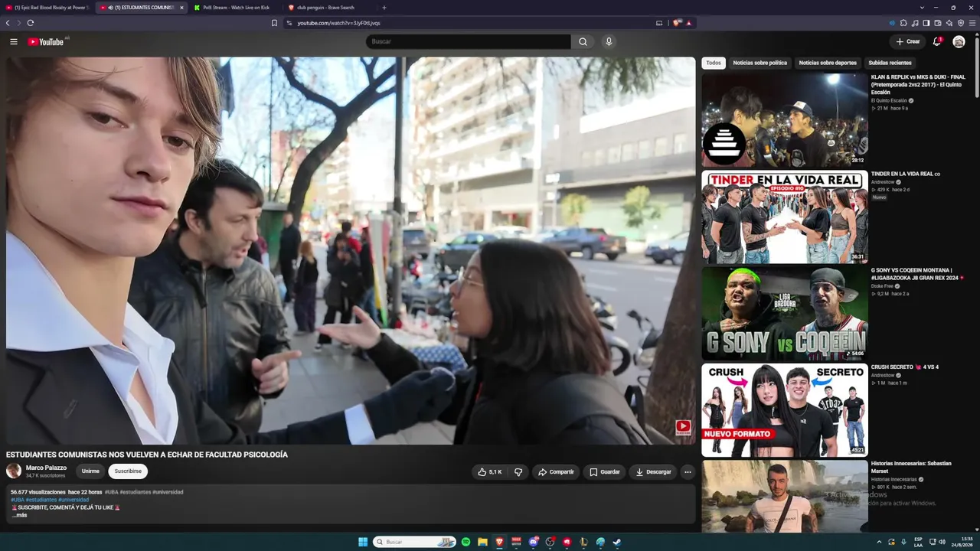
Task: Expand the video description with '...más'
Action: (x=19, y=515)
